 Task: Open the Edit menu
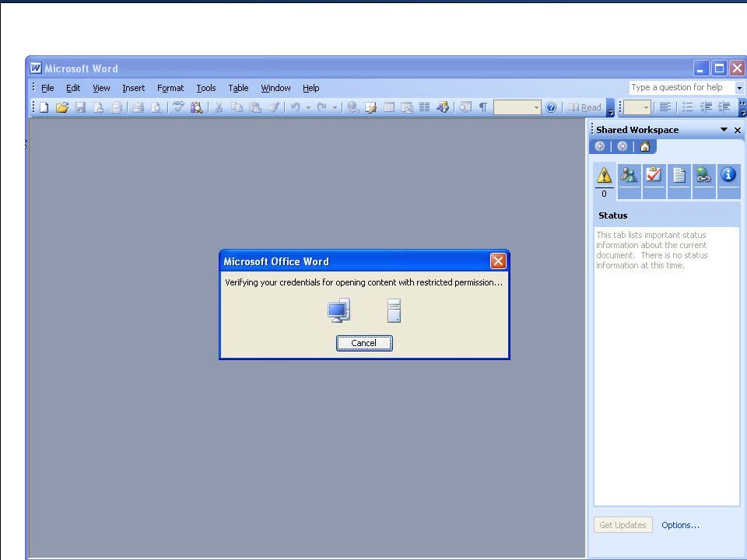point(73,88)
